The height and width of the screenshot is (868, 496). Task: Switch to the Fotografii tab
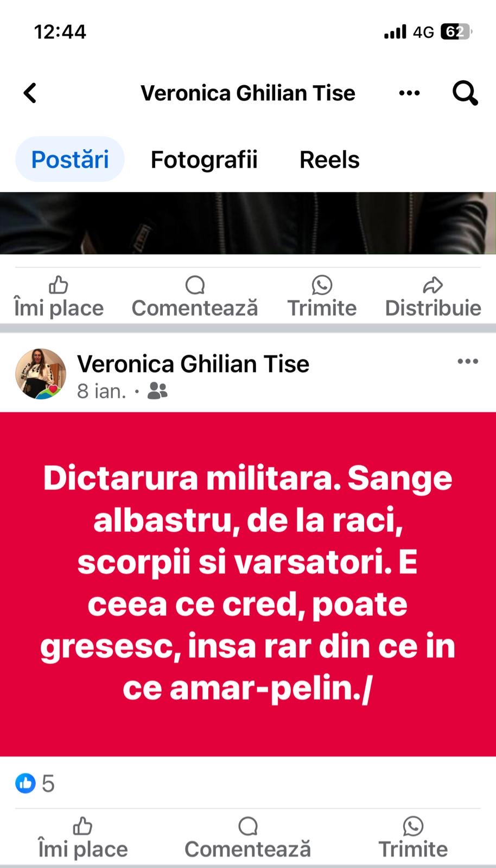(204, 159)
